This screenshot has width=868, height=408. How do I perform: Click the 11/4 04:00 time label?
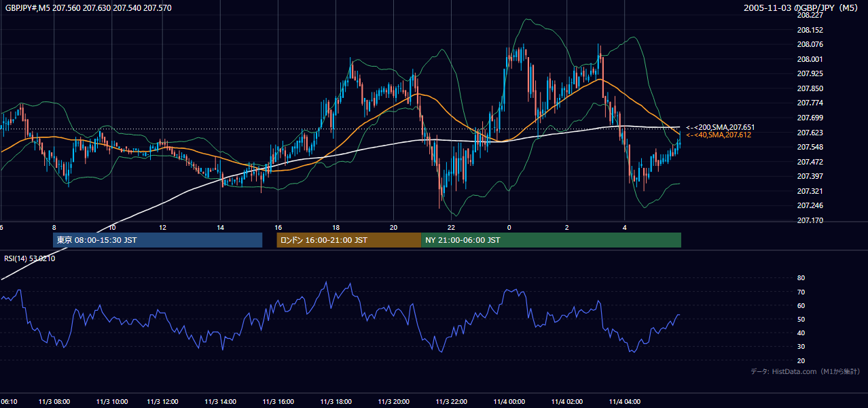[x=625, y=402]
